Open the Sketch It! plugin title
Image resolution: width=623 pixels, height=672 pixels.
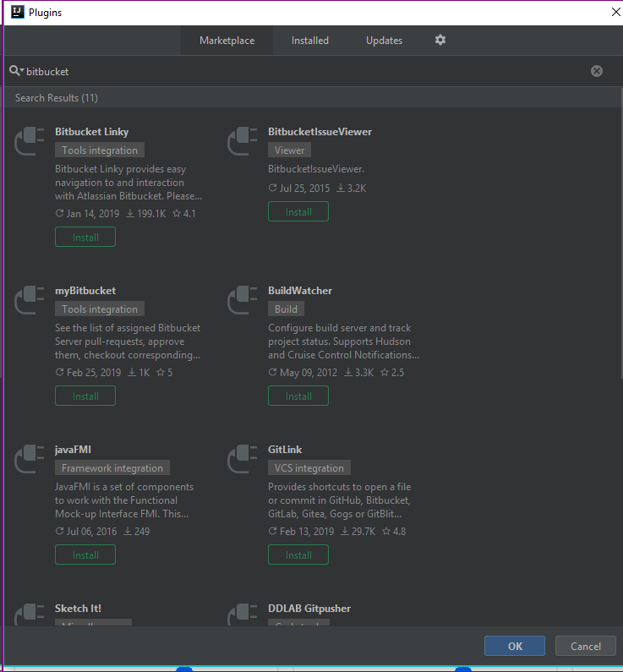[x=78, y=609]
